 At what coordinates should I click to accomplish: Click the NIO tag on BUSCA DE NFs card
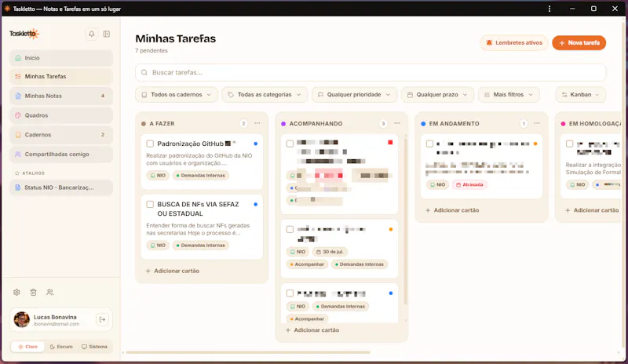pyautogui.click(x=158, y=246)
